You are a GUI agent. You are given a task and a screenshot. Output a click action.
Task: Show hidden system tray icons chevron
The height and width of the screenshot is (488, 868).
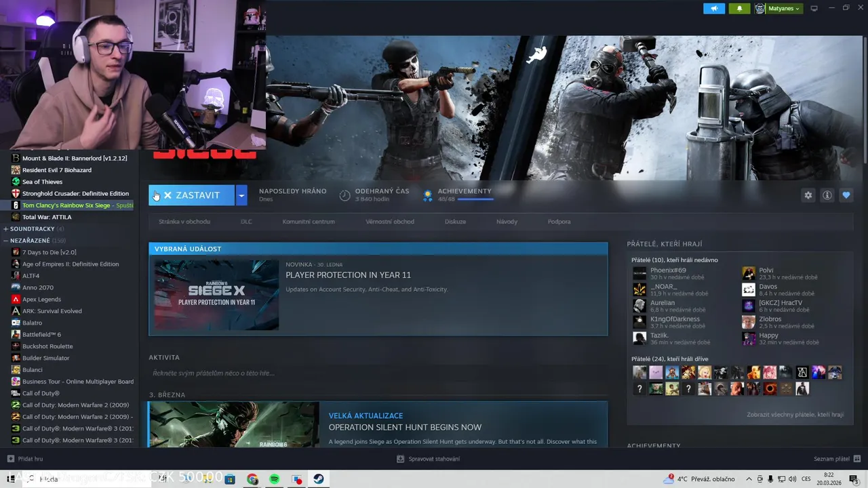tap(749, 479)
